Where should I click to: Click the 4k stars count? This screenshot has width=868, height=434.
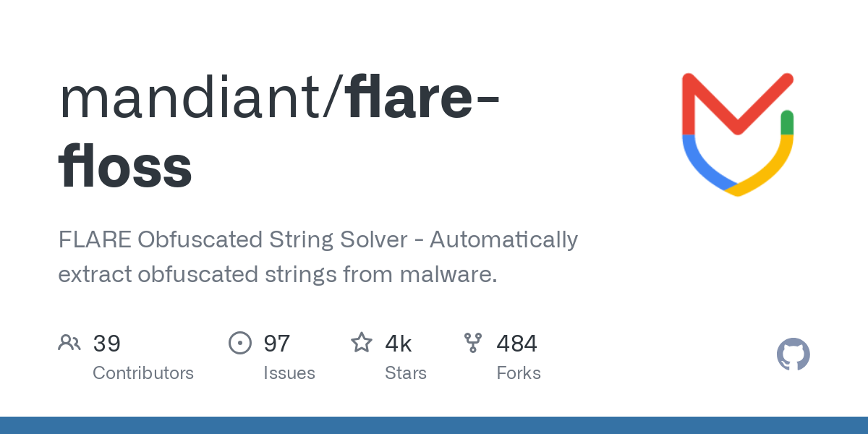(x=398, y=344)
